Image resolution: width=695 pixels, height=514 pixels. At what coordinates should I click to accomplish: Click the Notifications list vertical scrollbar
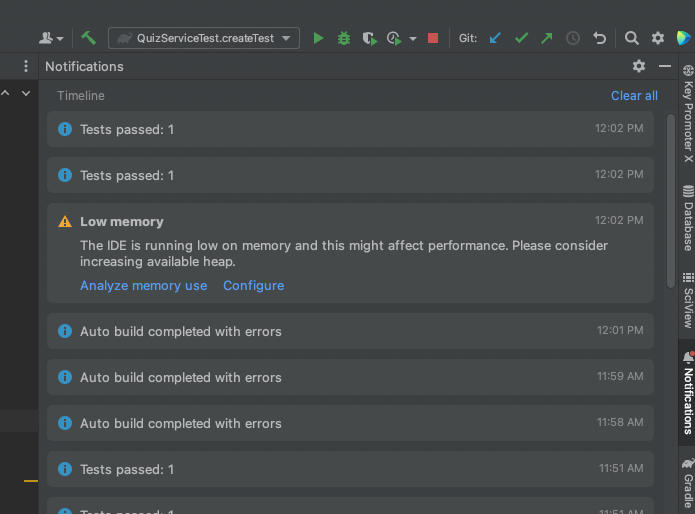point(671,201)
